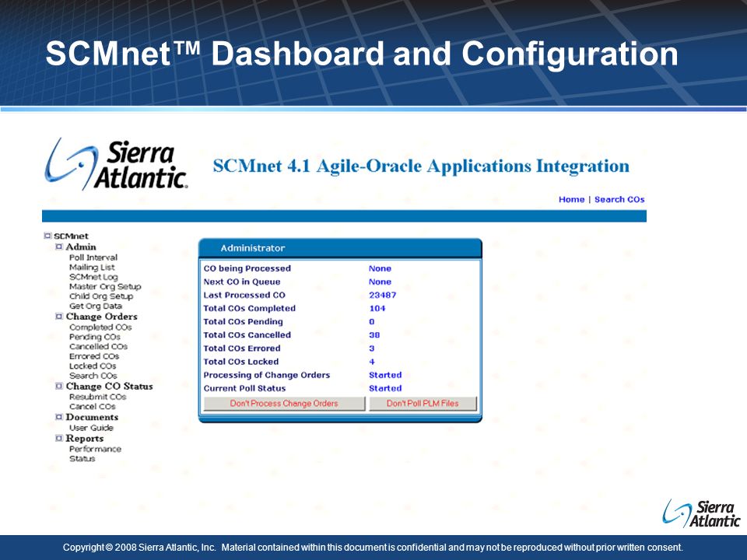Click Don't Process Change Orders button
Screen dimensions: 747x560
[284, 404]
